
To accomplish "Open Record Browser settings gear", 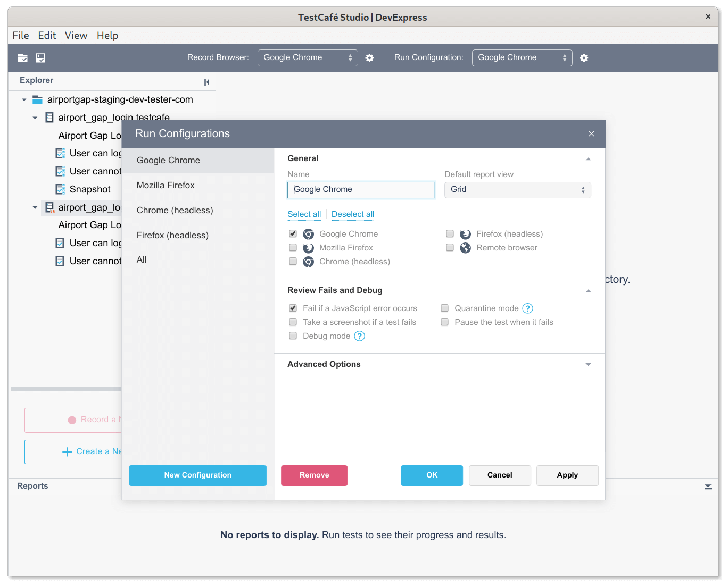I will click(370, 58).
